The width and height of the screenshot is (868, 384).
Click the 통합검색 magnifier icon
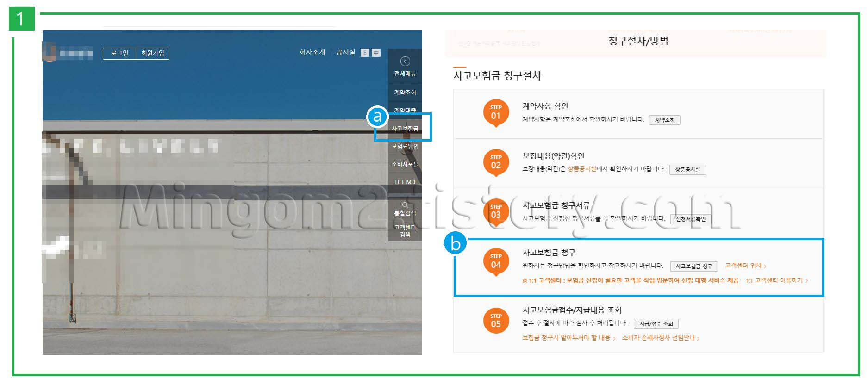click(405, 204)
